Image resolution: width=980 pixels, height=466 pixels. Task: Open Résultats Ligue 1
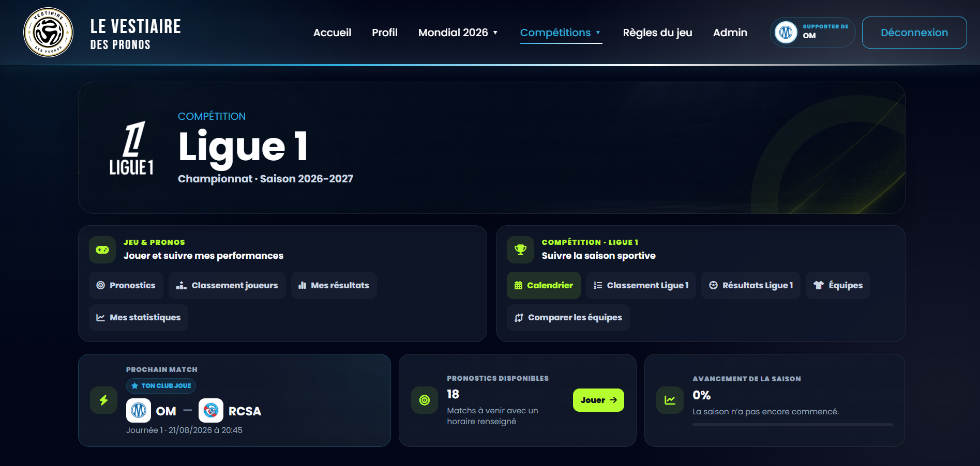tap(751, 285)
